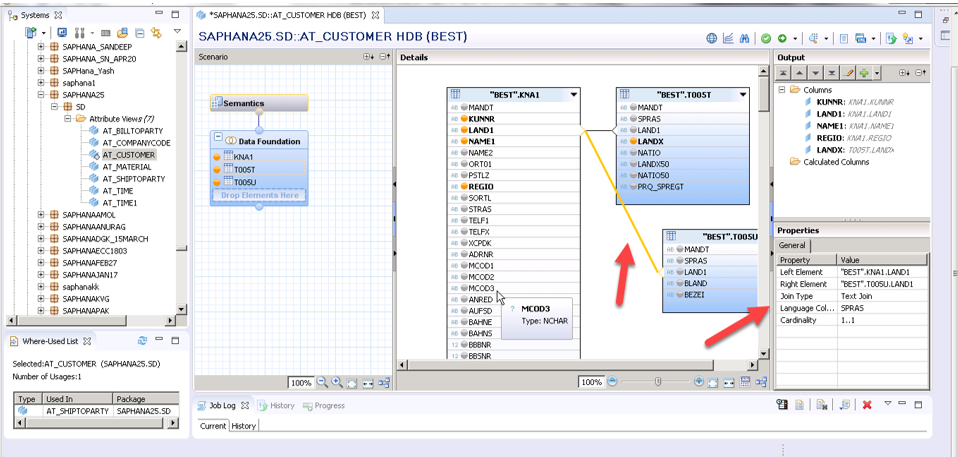Open dropdown next to Output's green plus

(x=876, y=73)
